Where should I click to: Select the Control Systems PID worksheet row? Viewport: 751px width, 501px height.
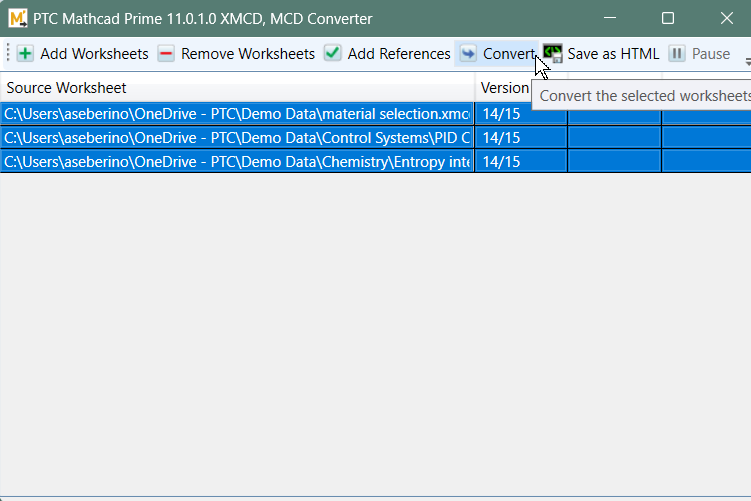click(237, 137)
